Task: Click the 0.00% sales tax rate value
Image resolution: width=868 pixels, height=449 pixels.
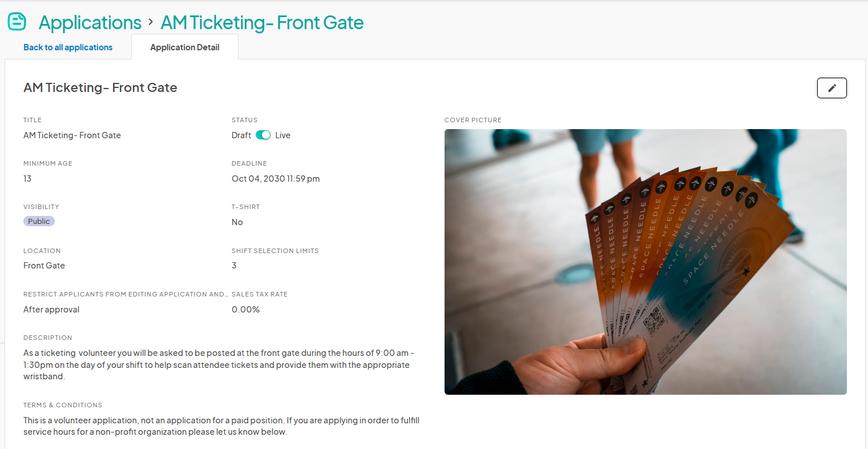Action: (x=246, y=310)
